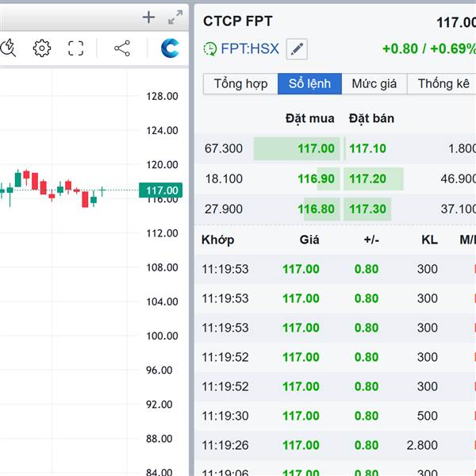Image resolution: width=476 pixels, height=476 pixels.
Task: Open the Mức giá tab
Action: (374, 84)
